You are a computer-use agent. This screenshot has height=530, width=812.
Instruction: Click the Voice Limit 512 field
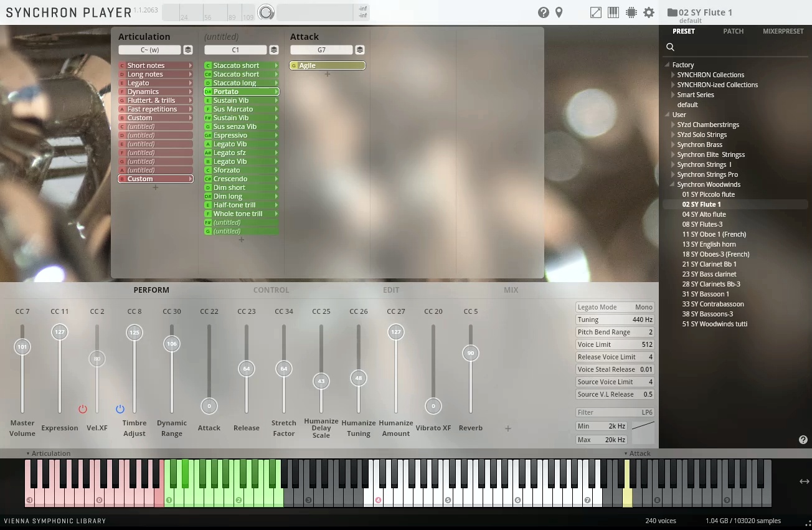click(615, 344)
